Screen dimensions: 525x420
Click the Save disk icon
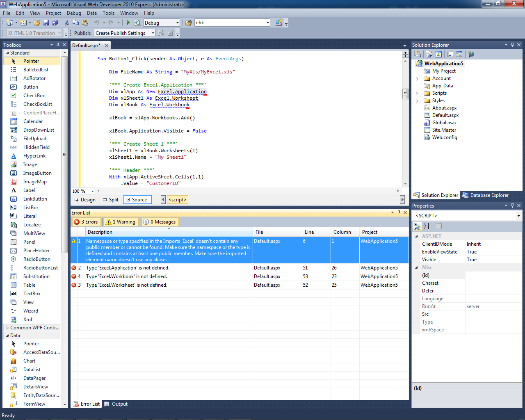point(46,23)
